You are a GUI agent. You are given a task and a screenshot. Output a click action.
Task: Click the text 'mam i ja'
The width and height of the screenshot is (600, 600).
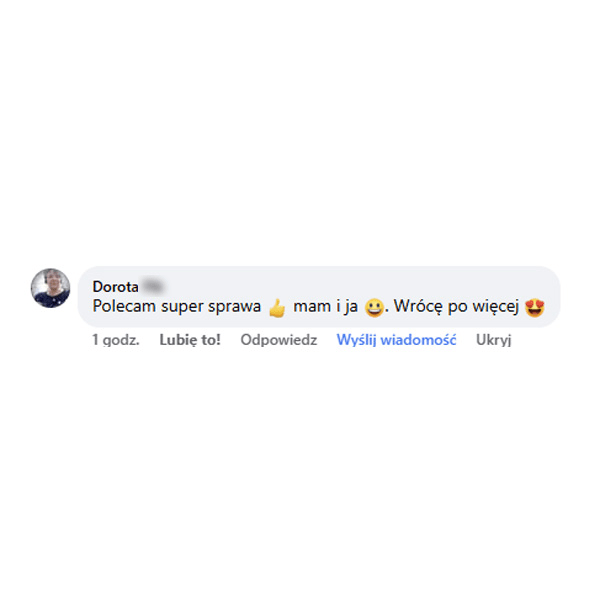click(x=325, y=307)
